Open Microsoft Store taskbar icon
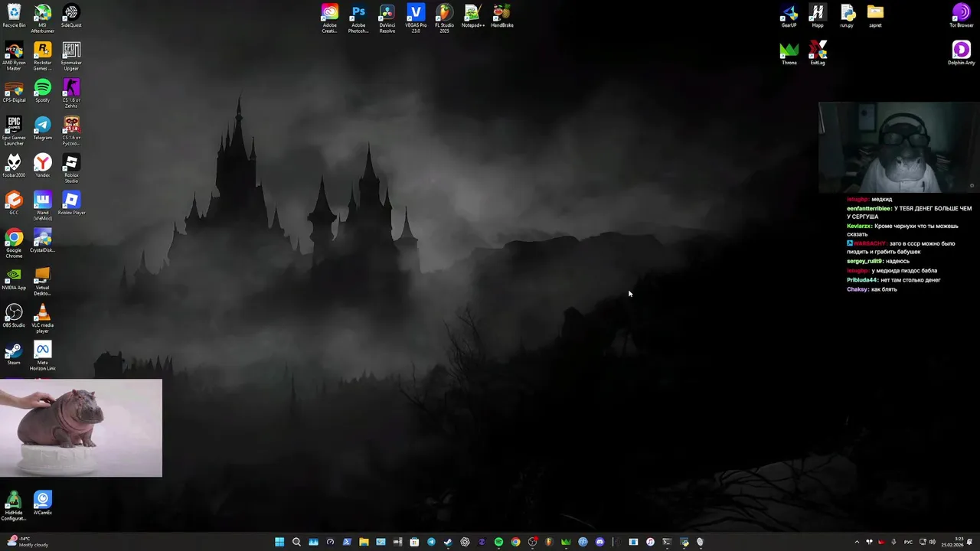980x551 pixels. point(414,542)
